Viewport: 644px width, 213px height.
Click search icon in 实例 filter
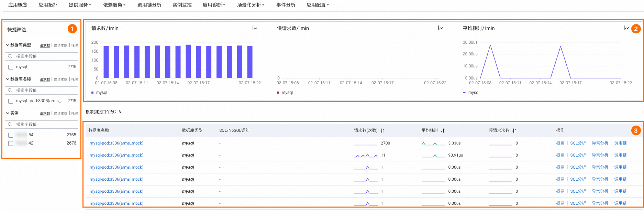10,124
